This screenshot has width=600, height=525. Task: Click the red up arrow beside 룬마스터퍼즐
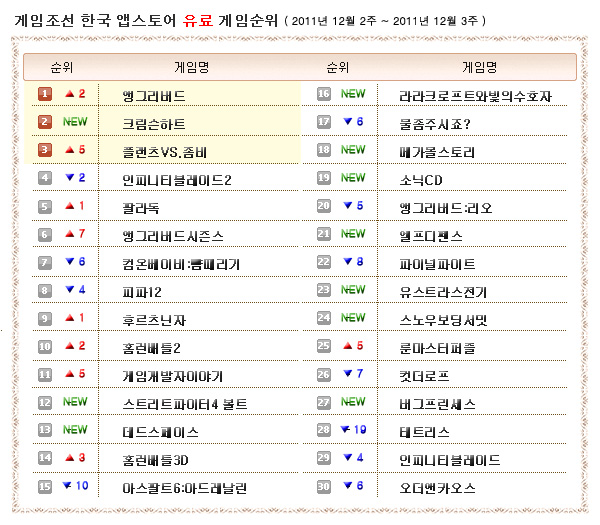pyautogui.click(x=348, y=346)
